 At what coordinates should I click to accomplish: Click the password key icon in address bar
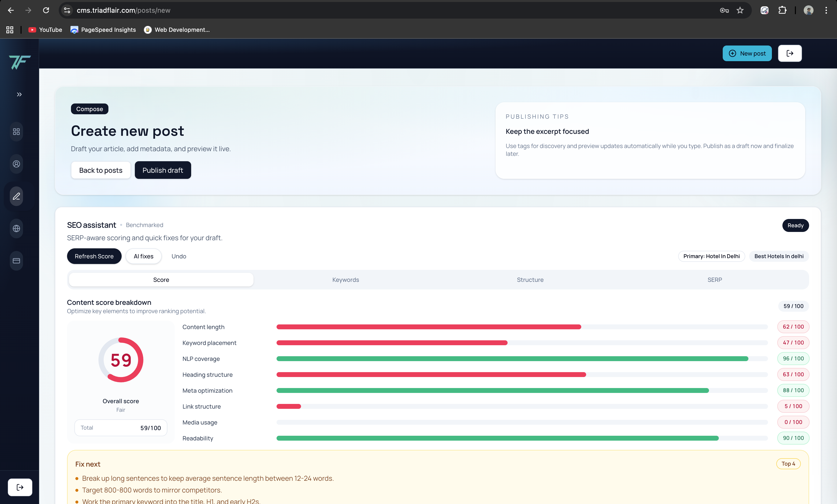click(x=725, y=10)
